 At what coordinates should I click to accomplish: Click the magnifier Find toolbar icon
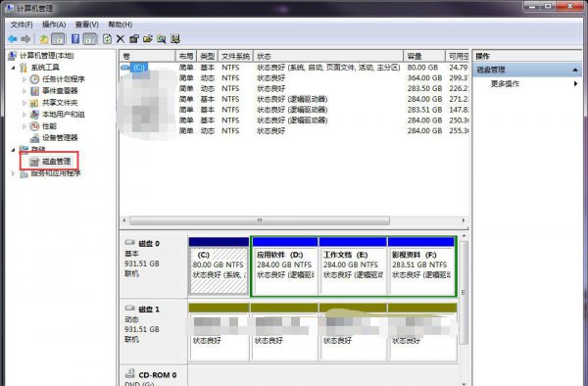pyautogui.click(x=162, y=39)
